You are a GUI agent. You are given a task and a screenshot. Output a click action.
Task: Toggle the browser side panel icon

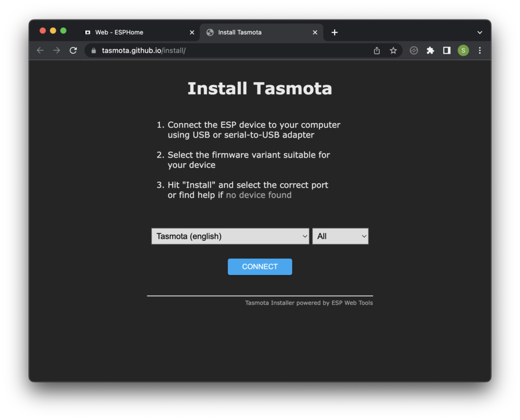coord(447,50)
